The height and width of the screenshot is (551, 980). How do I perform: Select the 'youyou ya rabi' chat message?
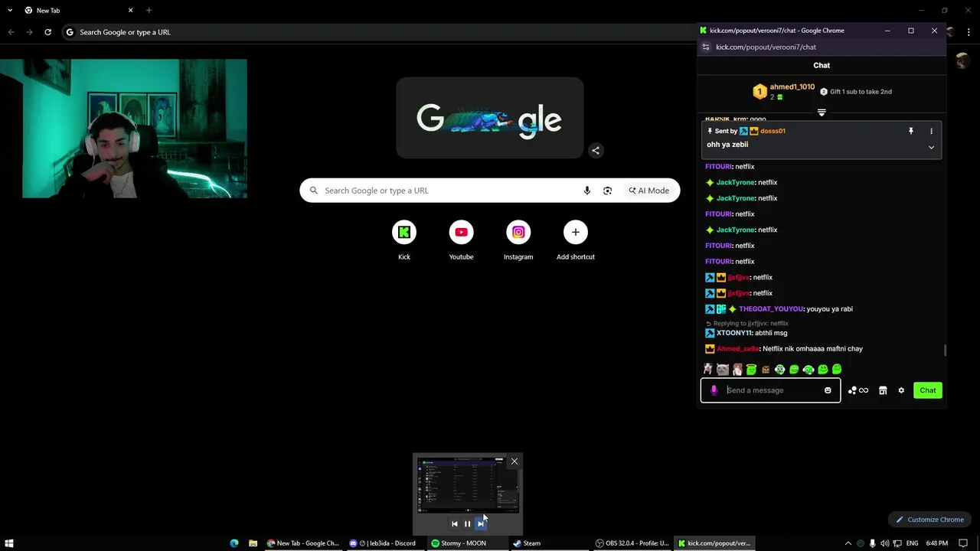(x=830, y=309)
